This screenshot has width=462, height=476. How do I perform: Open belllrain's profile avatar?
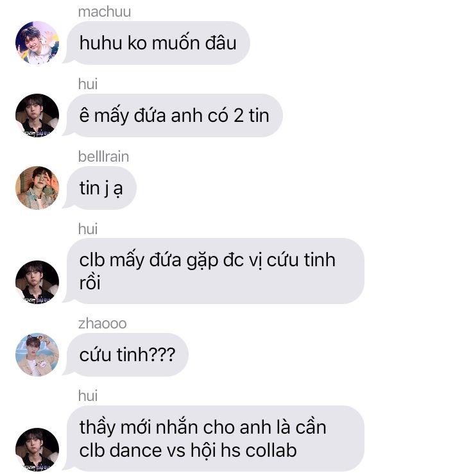coord(37,188)
